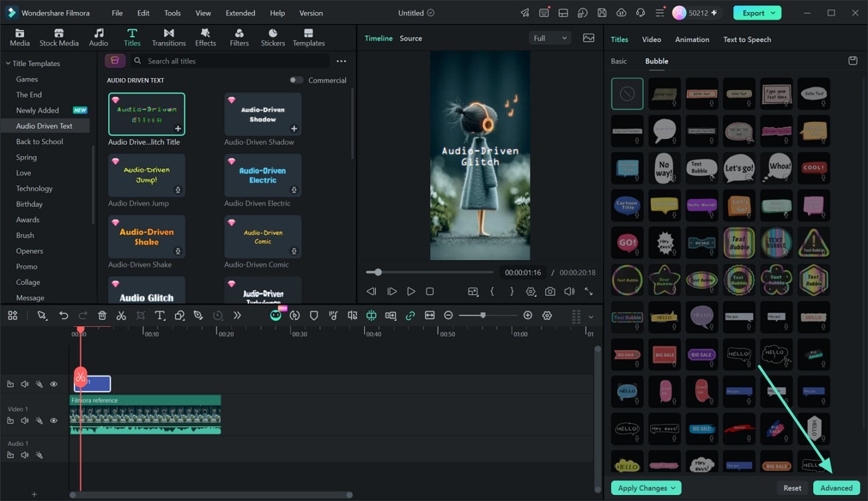Click the Undo arrow in timeline toolbar
This screenshot has width=868, height=501.
click(63, 316)
